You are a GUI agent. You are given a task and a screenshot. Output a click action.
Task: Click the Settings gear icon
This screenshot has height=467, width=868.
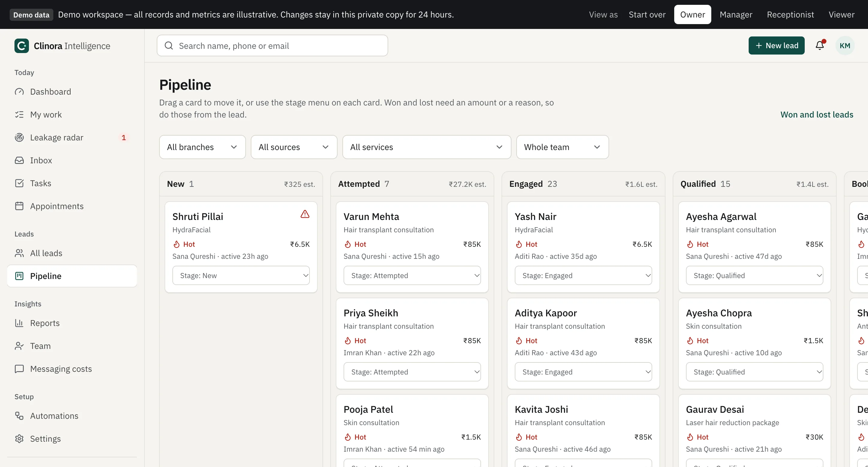pyautogui.click(x=19, y=439)
